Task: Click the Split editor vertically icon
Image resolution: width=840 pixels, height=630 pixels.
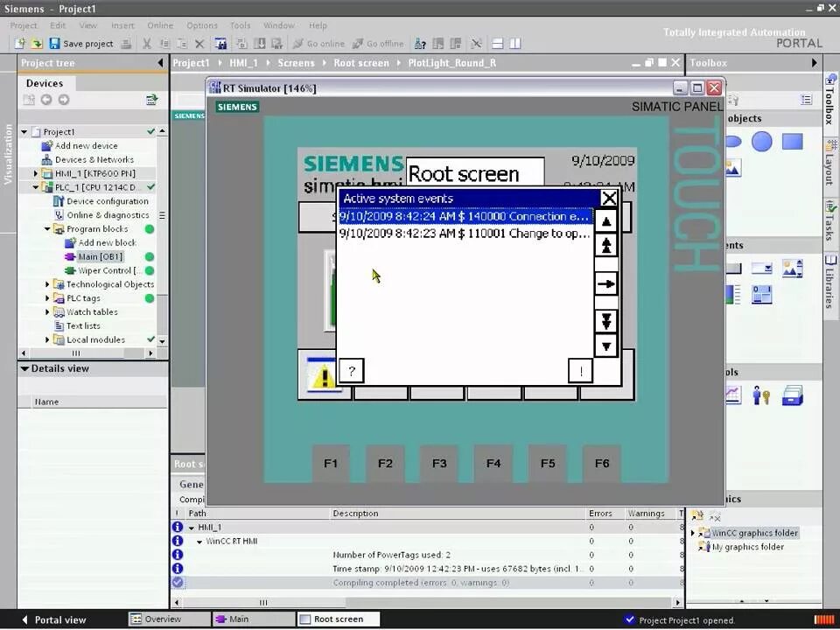Action: pyautogui.click(x=514, y=44)
